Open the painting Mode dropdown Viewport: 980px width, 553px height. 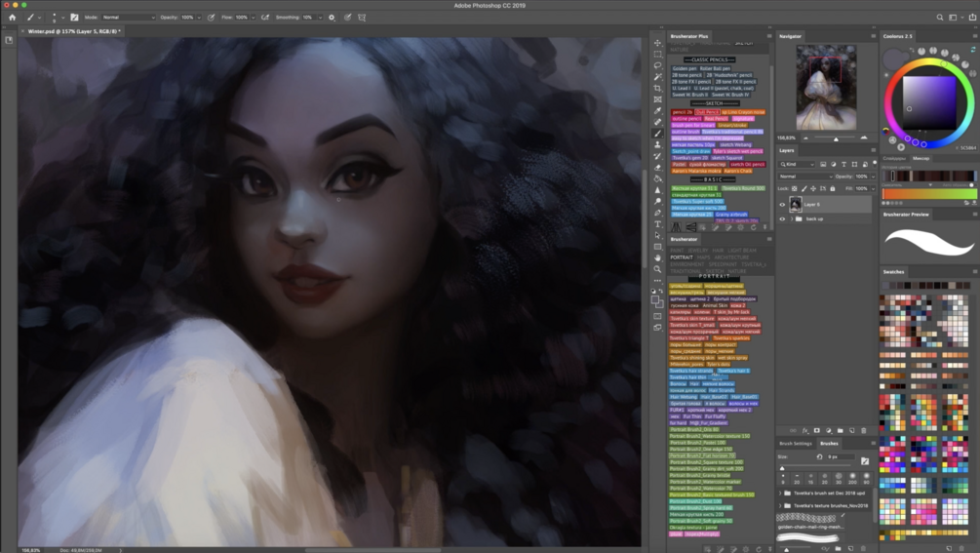(x=128, y=18)
